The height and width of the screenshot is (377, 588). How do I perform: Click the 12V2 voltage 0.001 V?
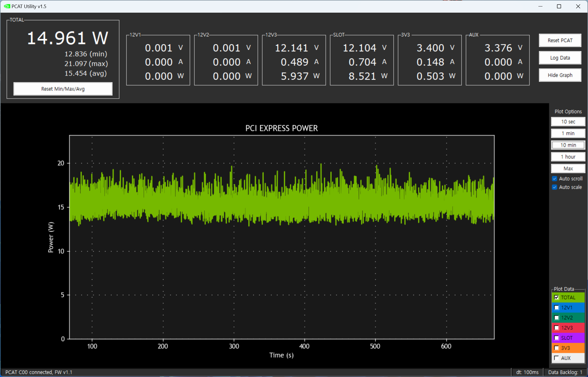[232, 48]
